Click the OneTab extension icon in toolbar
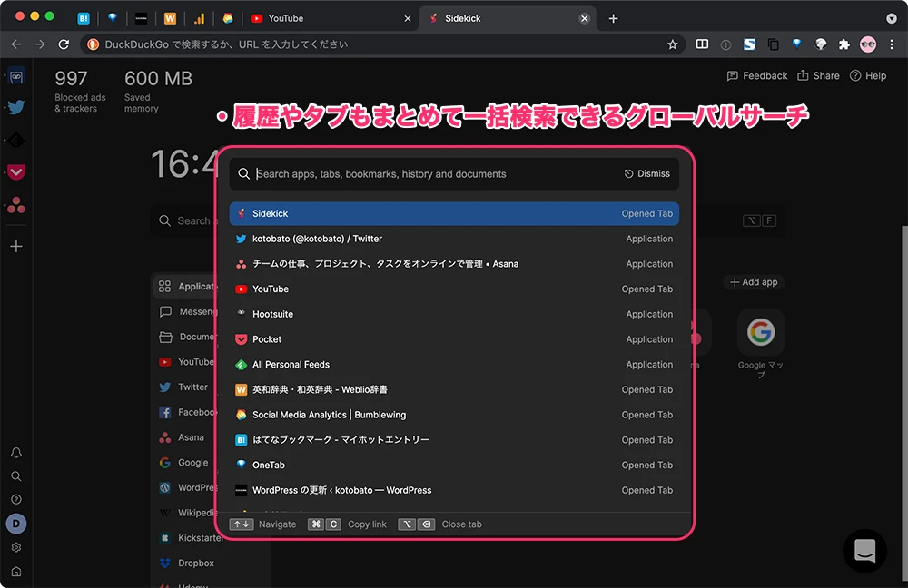Viewport: 908px width, 588px height. 797,44
